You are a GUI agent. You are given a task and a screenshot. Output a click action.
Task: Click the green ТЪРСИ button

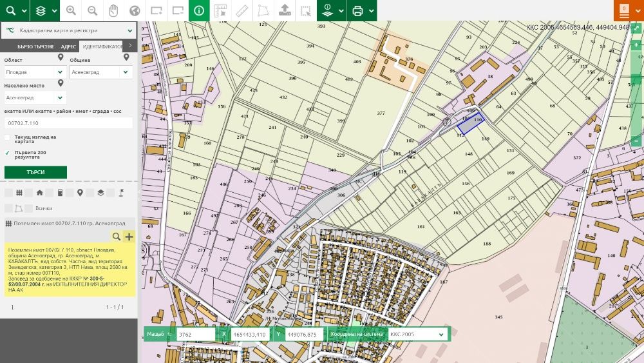coord(35,172)
